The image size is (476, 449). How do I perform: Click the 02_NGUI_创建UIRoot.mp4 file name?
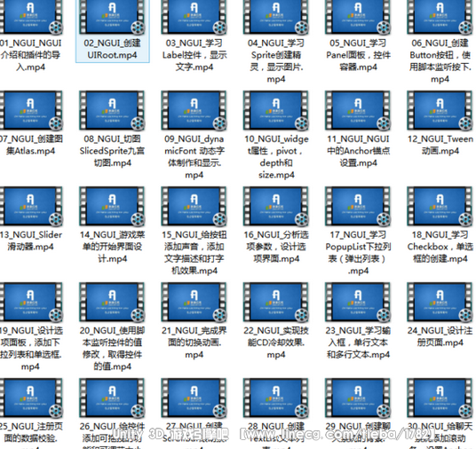coord(112,49)
